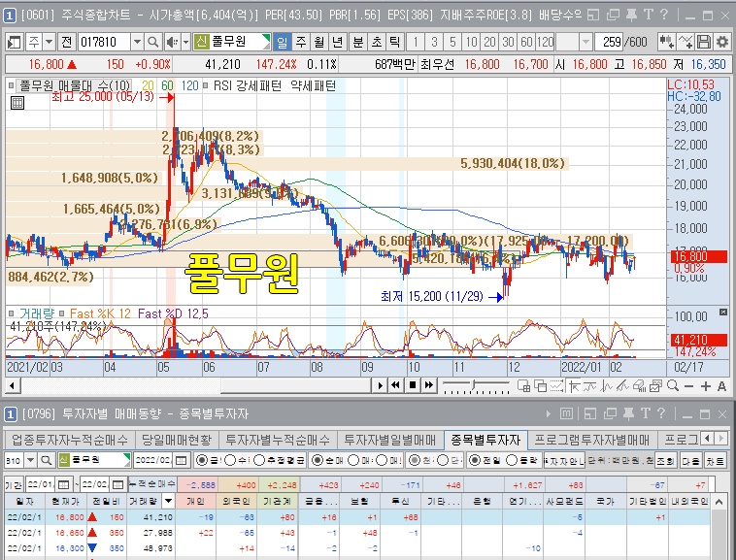Click the chart zoom magnifier icon
736x560 pixels.
pos(673,385)
